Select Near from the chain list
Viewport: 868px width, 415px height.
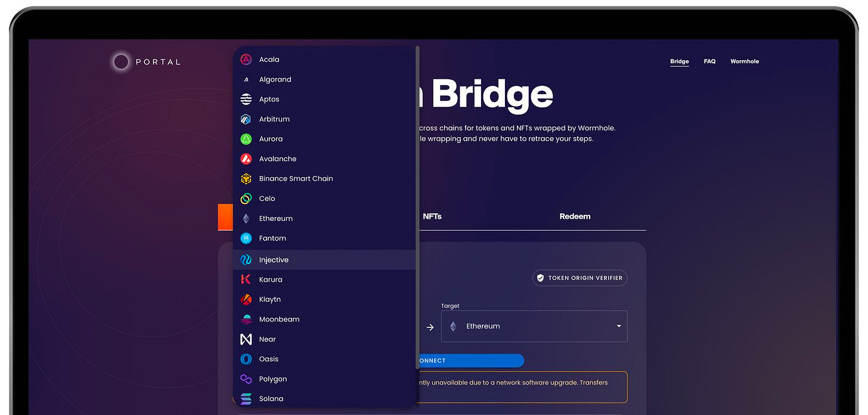point(324,339)
